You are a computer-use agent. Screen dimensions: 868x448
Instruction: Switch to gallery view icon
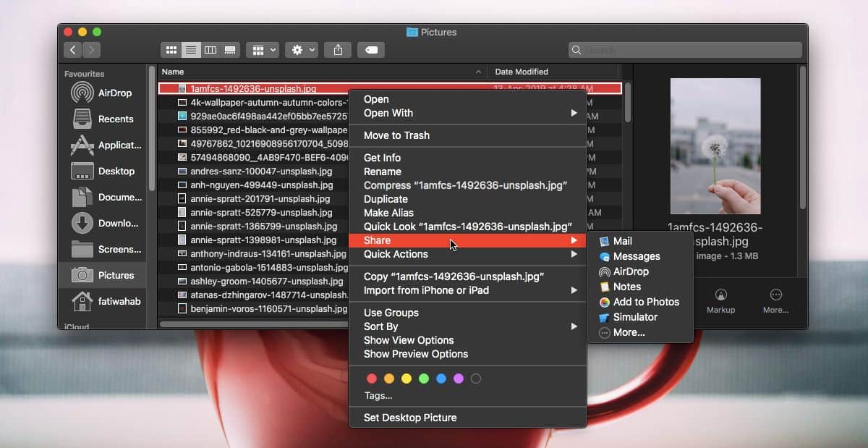click(x=230, y=50)
